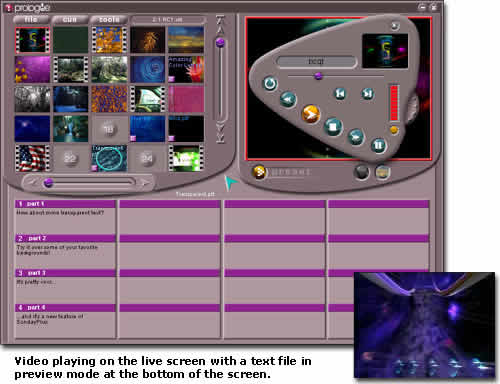Click the folder icon below the live screen
The height and width of the screenshot is (384, 500).
pyautogui.click(x=382, y=172)
